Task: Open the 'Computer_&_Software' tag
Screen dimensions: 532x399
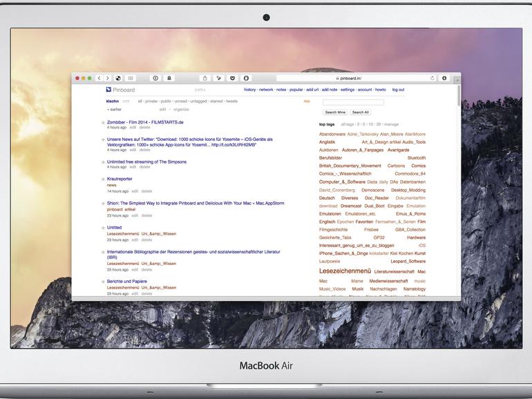Action: (342, 182)
